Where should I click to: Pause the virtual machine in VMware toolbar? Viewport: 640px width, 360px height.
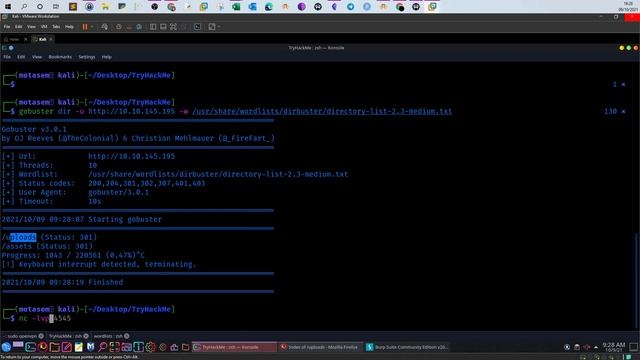pos(85,27)
